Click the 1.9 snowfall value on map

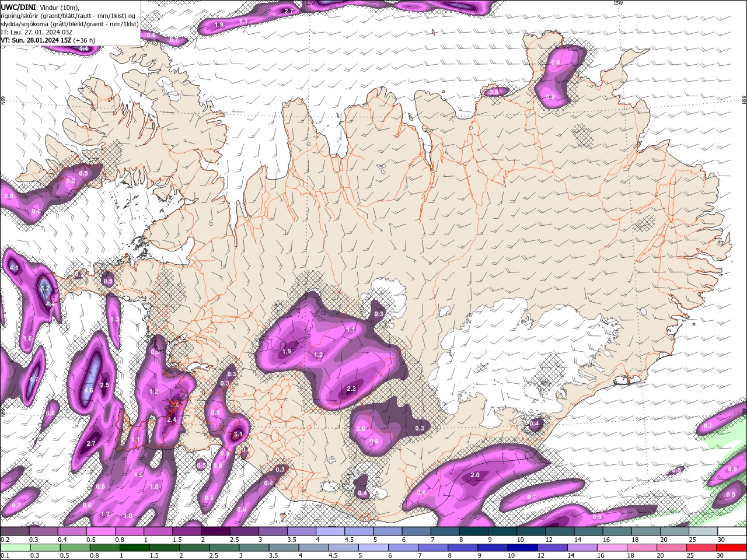point(287,352)
